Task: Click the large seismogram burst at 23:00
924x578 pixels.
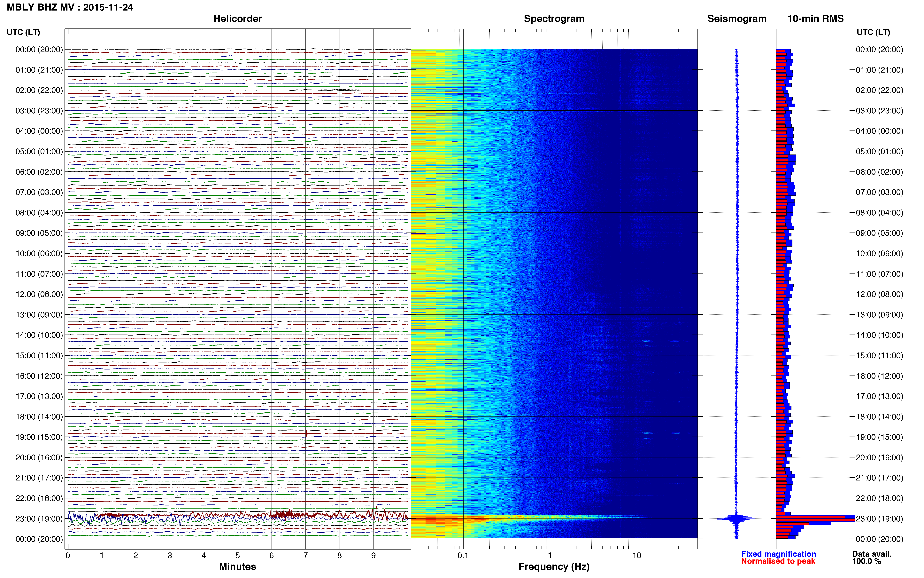Action: click(737, 519)
